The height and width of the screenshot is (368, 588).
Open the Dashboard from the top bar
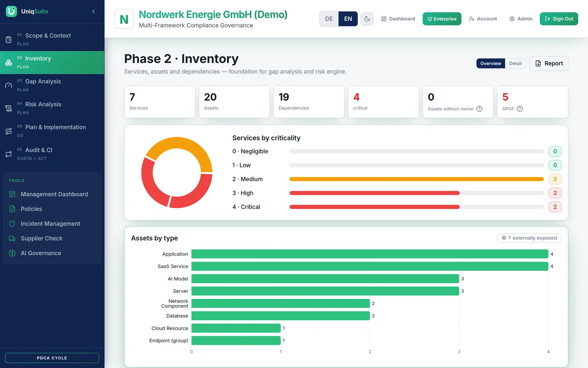pos(398,19)
